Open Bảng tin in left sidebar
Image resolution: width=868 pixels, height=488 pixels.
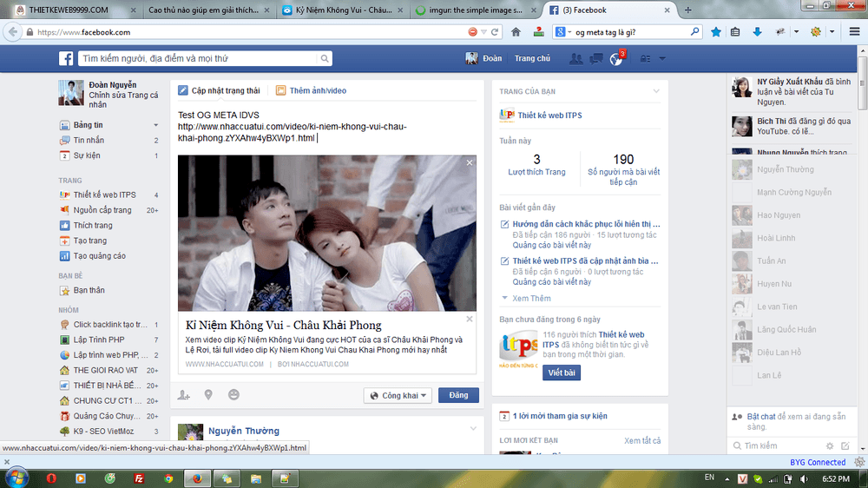(88, 125)
